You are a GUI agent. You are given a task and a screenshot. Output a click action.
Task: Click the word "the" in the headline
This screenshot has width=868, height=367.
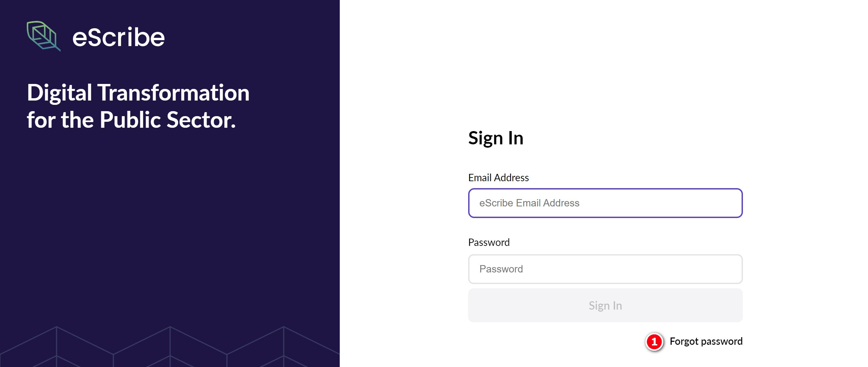pos(77,120)
